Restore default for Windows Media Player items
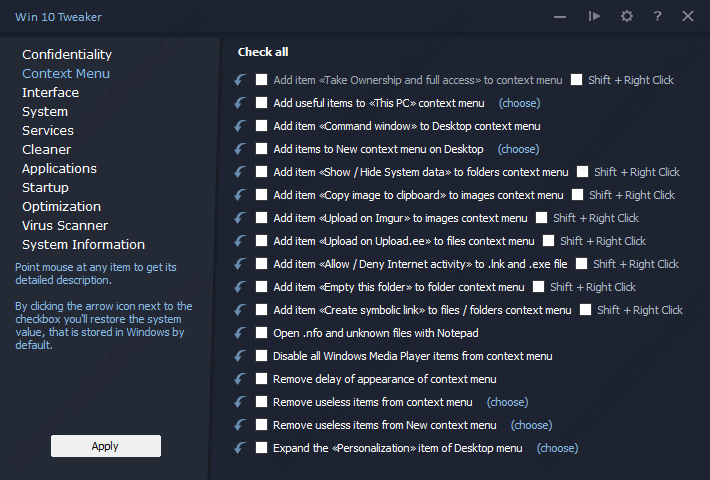Image resolution: width=710 pixels, height=480 pixels. click(x=240, y=356)
